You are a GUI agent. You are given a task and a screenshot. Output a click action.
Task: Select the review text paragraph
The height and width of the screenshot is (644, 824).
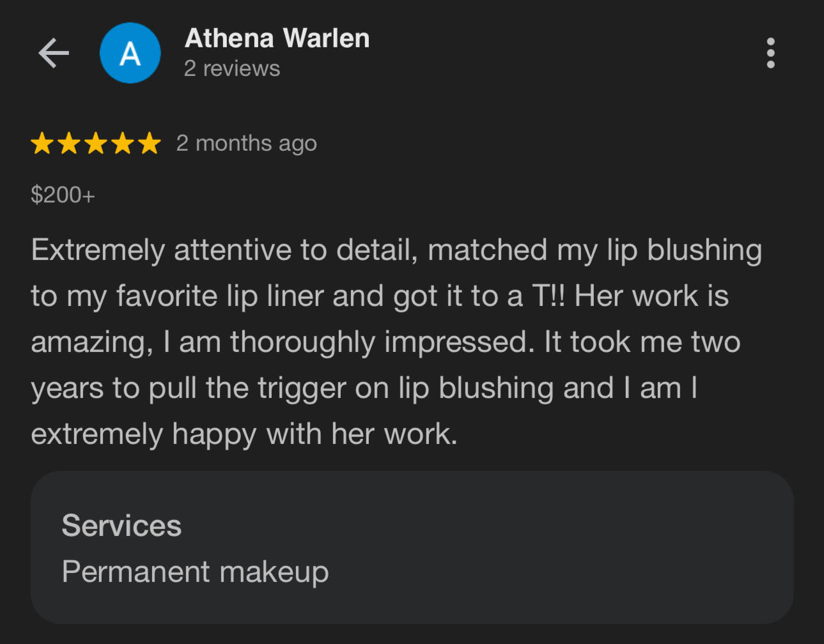click(x=396, y=341)
